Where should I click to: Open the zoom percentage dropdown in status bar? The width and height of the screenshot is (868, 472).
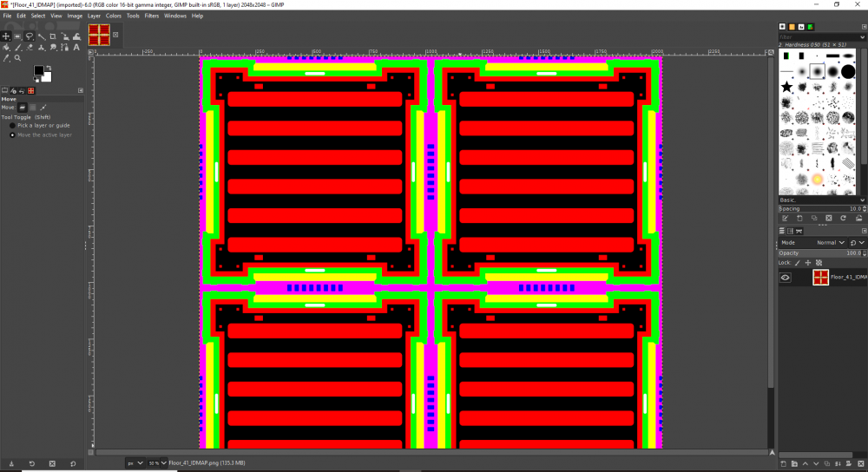[158, 463]
